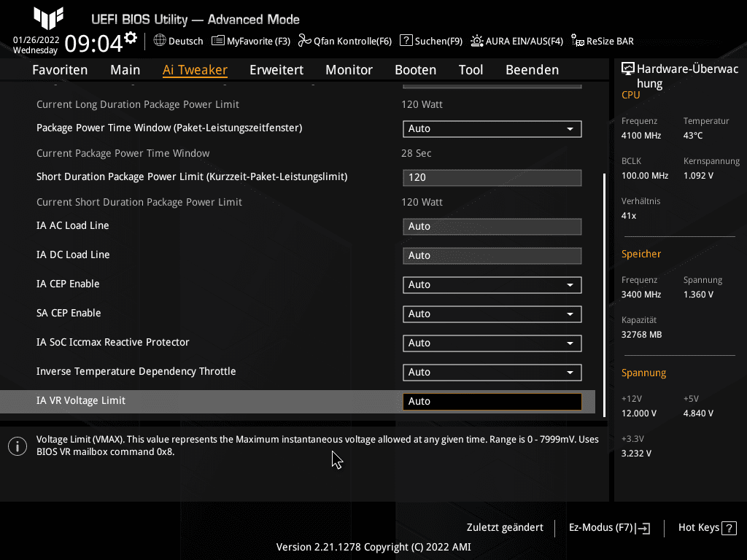
Task: Open IA SoC Iccmax Reactive Protector dropdown
Action: point(492,343)
